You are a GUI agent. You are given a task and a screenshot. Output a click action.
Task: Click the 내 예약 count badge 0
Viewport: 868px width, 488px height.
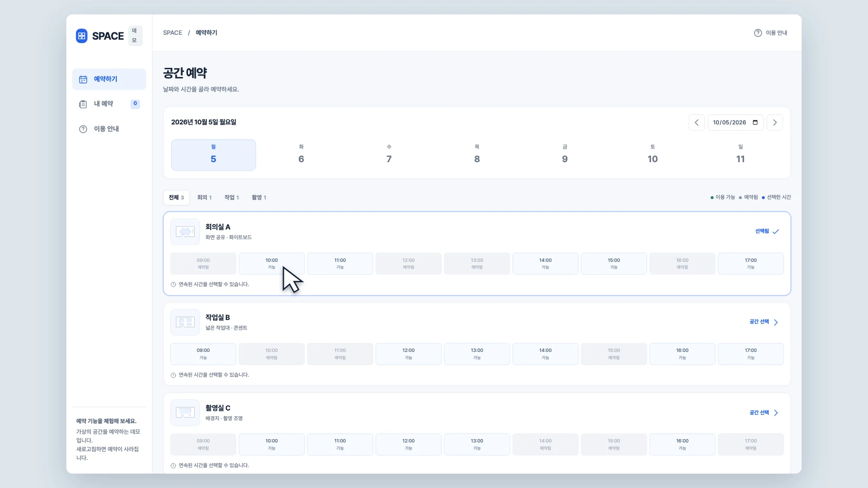pyautogui.click(x=135, y=104)
